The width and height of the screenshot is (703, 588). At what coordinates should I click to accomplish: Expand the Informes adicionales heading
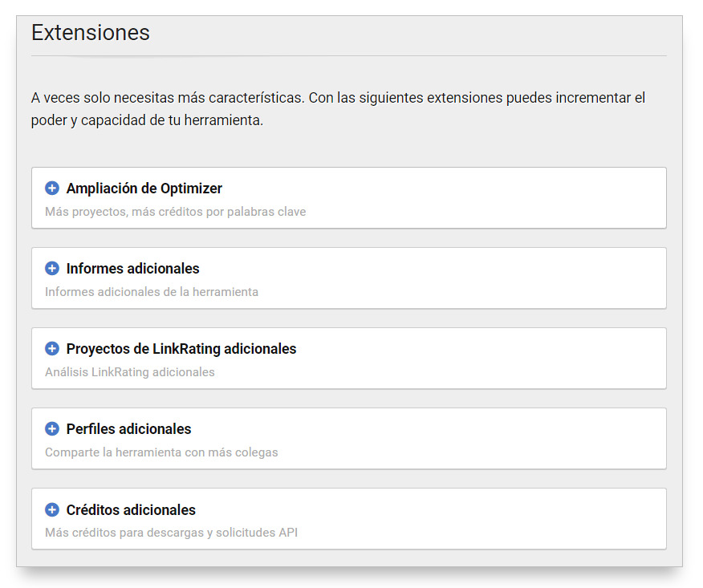click(x=133, y=269)
